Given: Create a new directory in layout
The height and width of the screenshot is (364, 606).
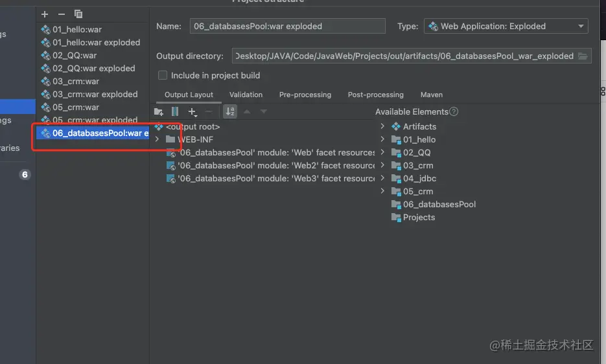Looking at the screenshot, I should (x=158, y=111).
